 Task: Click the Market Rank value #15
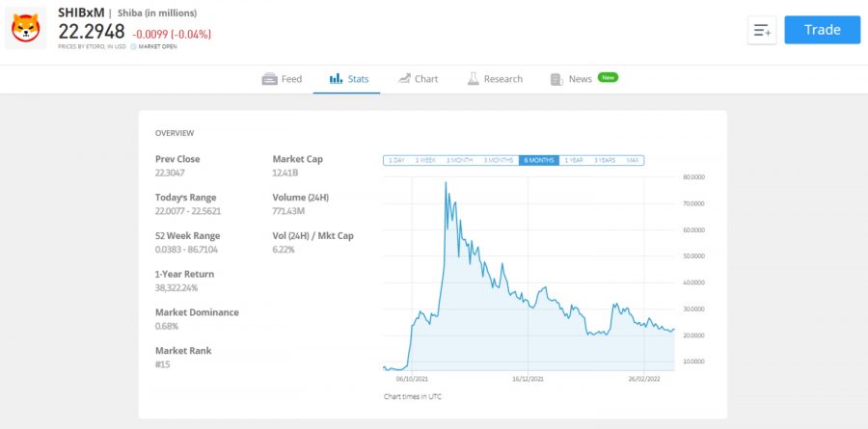[163, 364]
